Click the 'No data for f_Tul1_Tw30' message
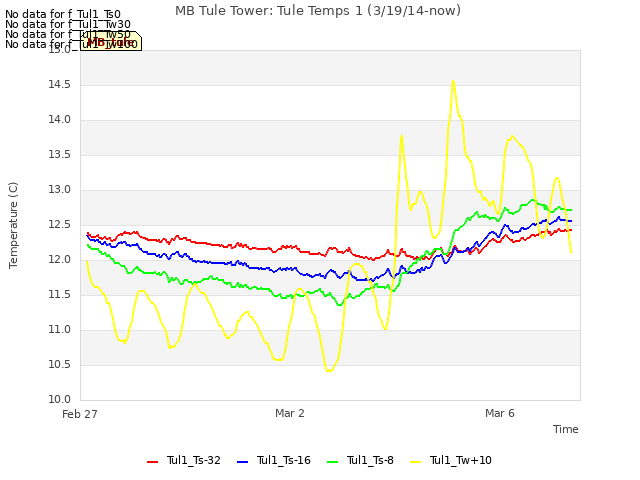 [68, 24]
